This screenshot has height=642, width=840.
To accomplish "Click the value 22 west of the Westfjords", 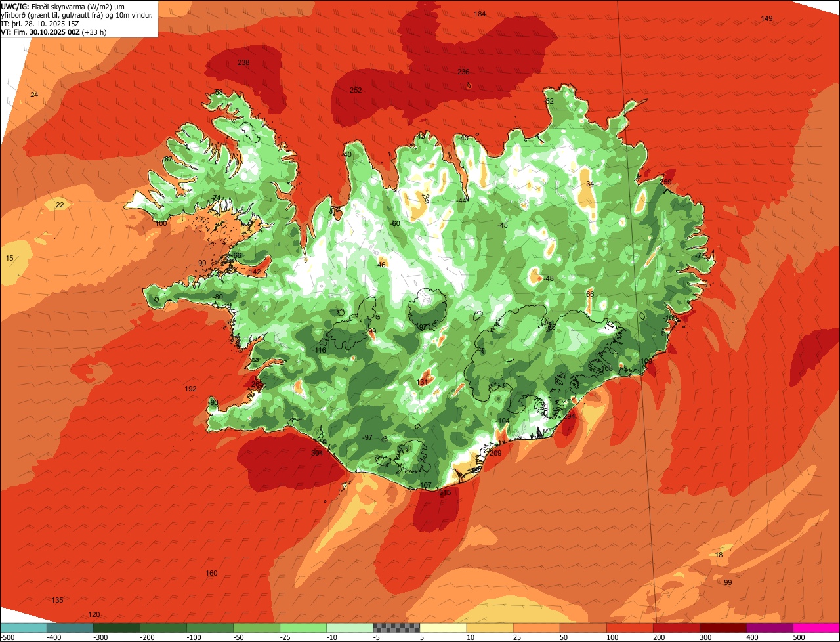I will pos(60,205).
